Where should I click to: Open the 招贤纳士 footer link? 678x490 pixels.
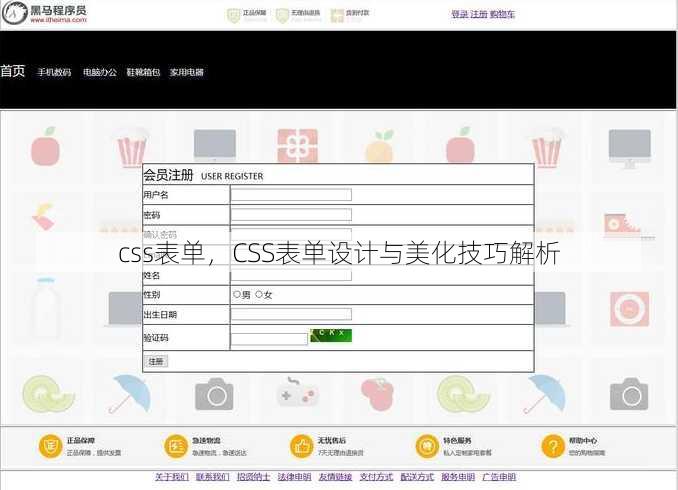tap(253, 477)
